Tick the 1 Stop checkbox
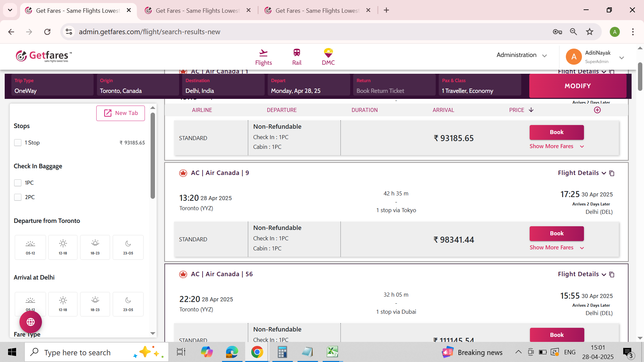The image size is (644, 362). 18,143
